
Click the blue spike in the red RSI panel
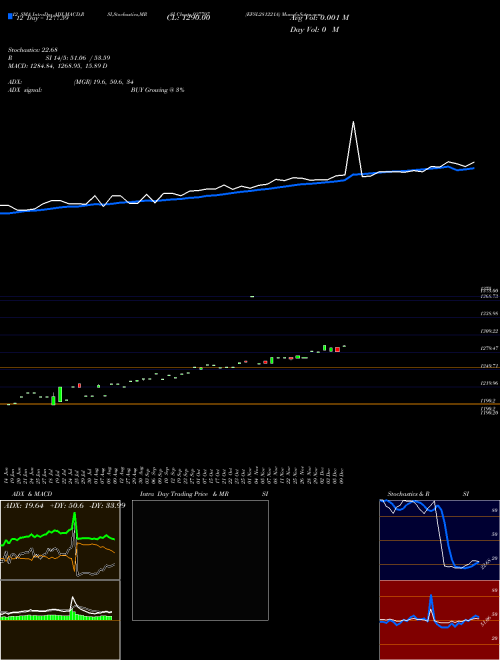[x=431, y=606]
